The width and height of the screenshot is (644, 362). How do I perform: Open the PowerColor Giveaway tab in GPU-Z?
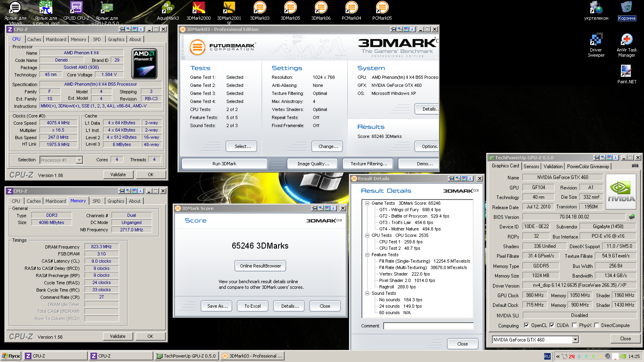(x=588, y=166)
